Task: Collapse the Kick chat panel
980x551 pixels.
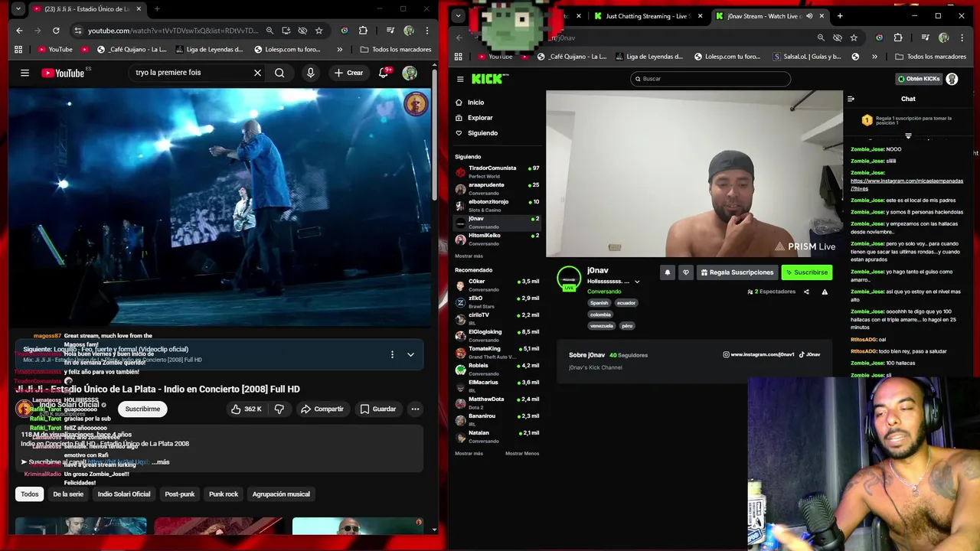Action: 851,99
